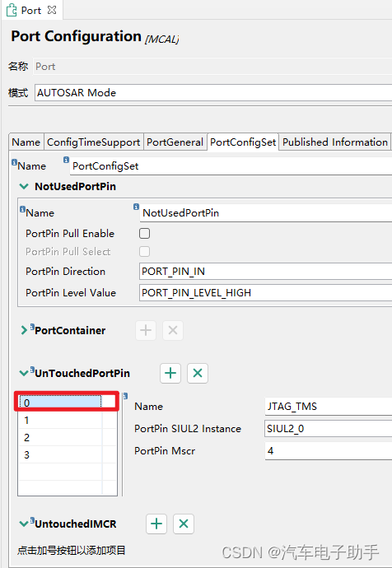
Task: Add a new UnTouchedPortPin entry
Action: (170, 373)
